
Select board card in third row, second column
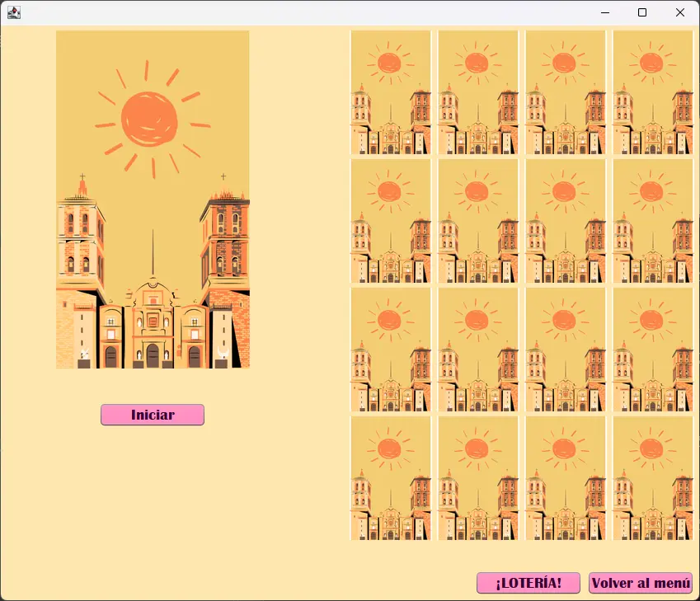pyautogui.click(x=478, y=350)
